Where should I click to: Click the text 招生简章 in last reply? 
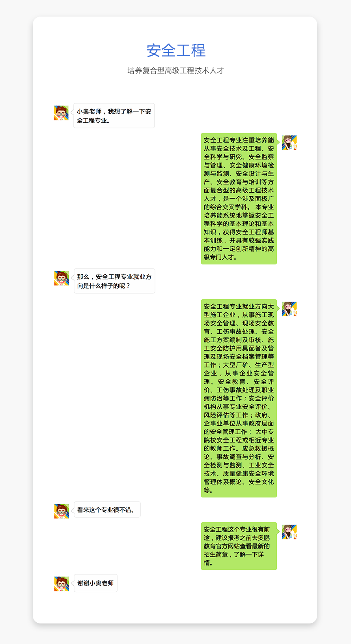tap(217, 555)
